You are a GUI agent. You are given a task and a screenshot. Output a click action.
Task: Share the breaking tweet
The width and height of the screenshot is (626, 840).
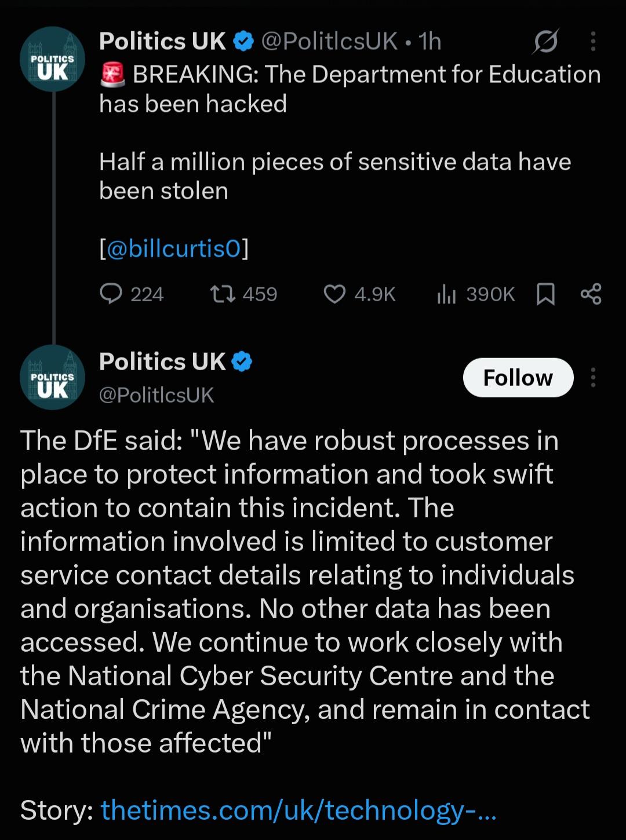click(591, 294)
